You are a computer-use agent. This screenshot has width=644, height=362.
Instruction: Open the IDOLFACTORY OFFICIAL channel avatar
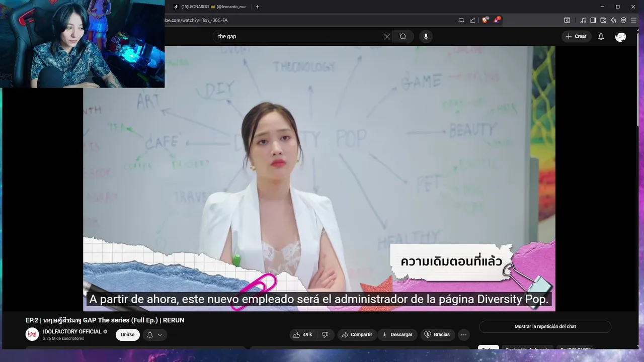(32, 334)
